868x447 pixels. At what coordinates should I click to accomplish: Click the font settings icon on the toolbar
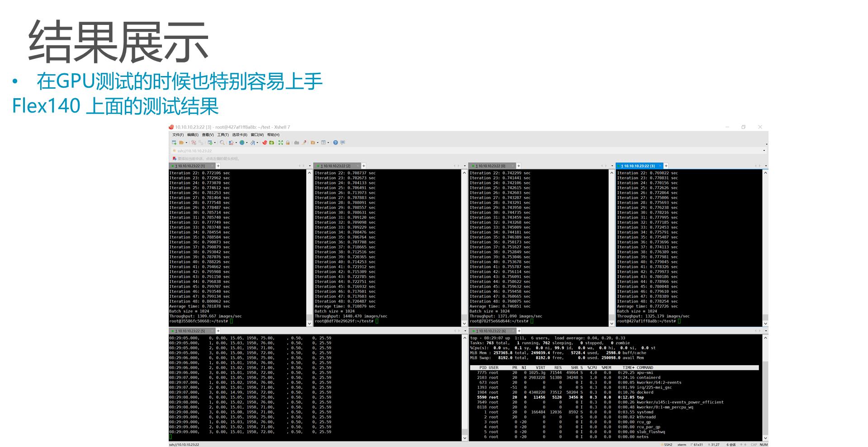tap(253, 143)
